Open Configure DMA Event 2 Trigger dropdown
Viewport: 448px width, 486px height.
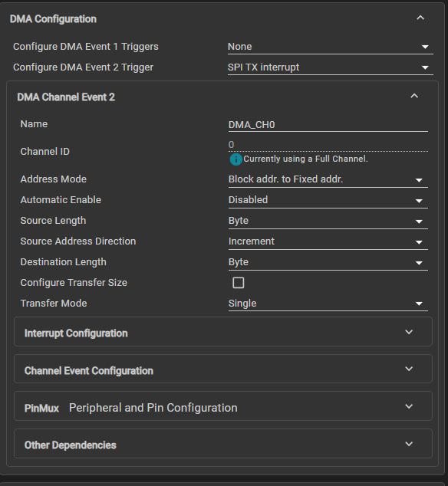coord(330,67)
